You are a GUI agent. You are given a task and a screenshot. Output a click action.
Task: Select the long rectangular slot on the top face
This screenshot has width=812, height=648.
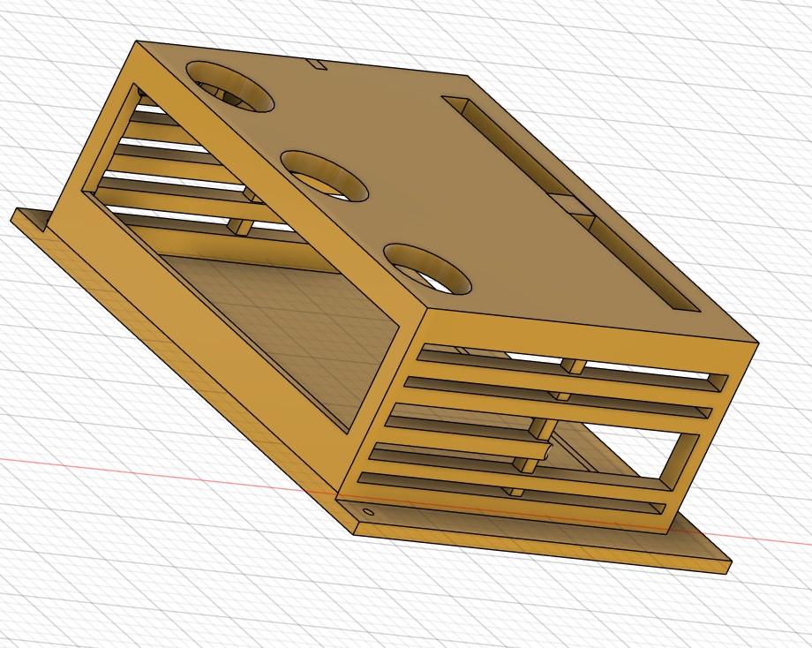570,204
